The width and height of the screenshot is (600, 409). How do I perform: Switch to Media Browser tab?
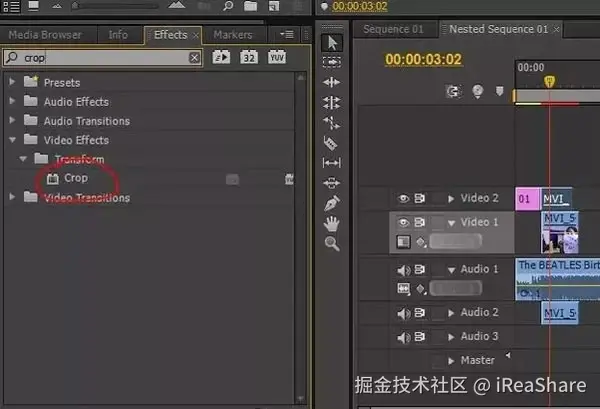click(45, 35)
